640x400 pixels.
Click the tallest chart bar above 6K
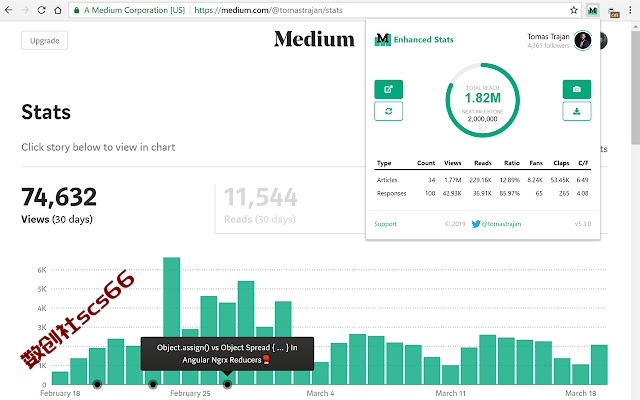click(x=171, y=297)
